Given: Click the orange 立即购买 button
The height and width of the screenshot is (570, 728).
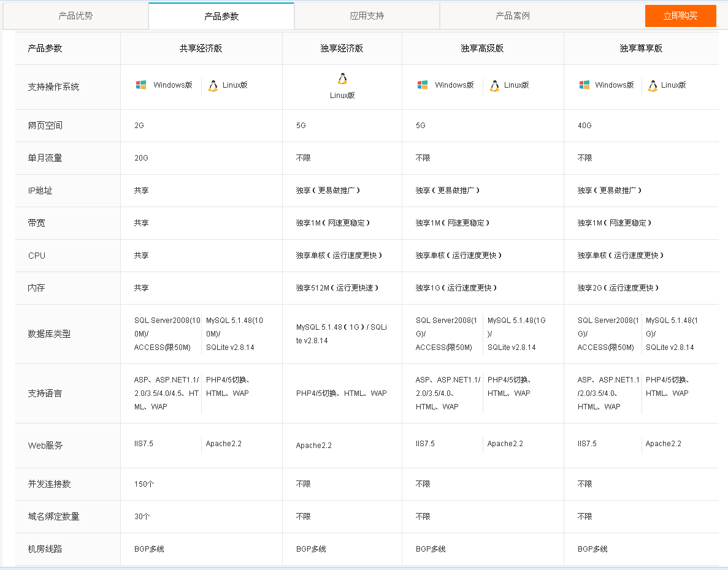Looking at the screenshot, I should pyautogui.click(x=680, y=16).
